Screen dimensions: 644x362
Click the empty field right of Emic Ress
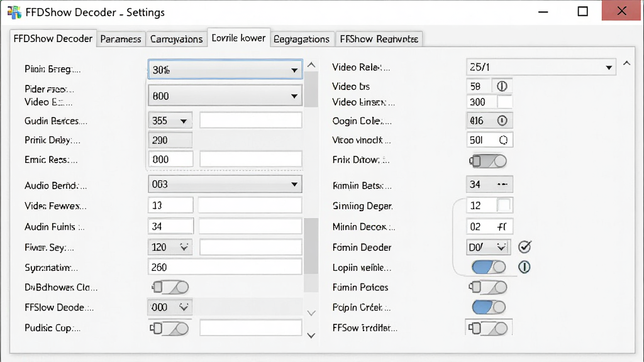point(251,159)
